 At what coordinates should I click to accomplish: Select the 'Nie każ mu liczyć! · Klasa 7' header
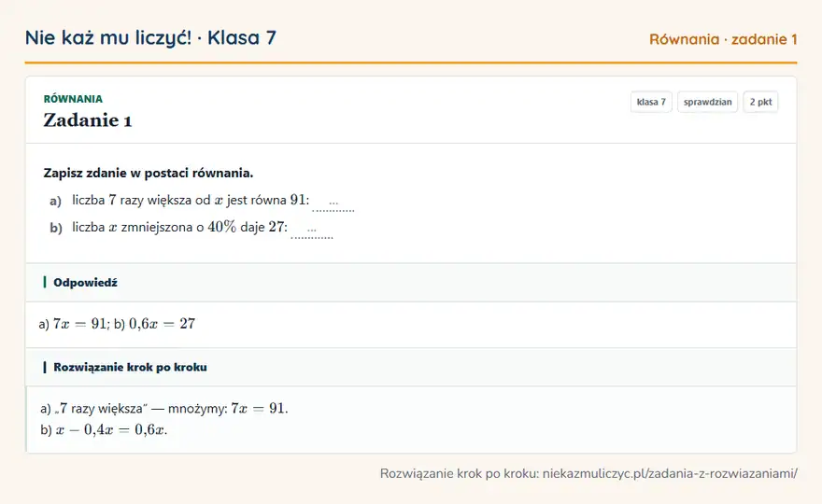[150, 37]
